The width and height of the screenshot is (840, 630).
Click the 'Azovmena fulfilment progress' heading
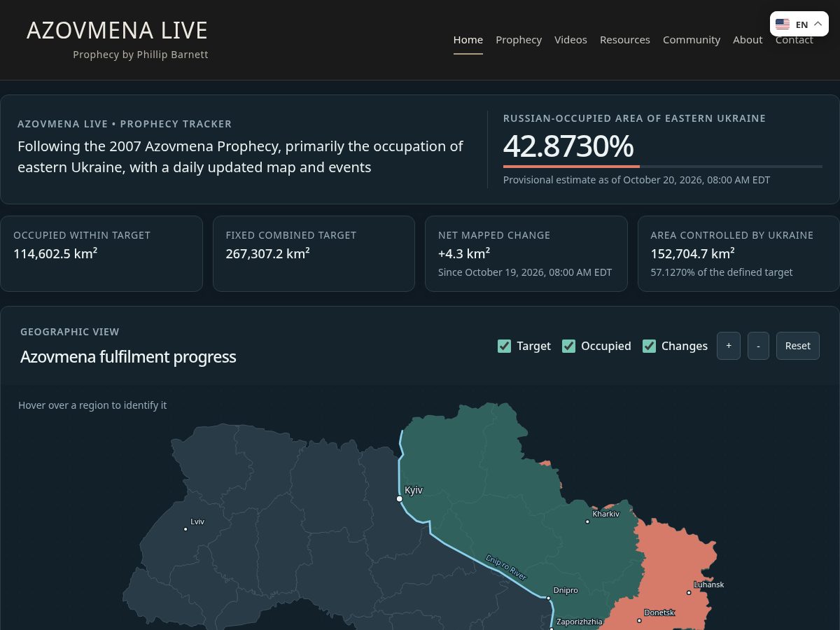tap(128, 357)
